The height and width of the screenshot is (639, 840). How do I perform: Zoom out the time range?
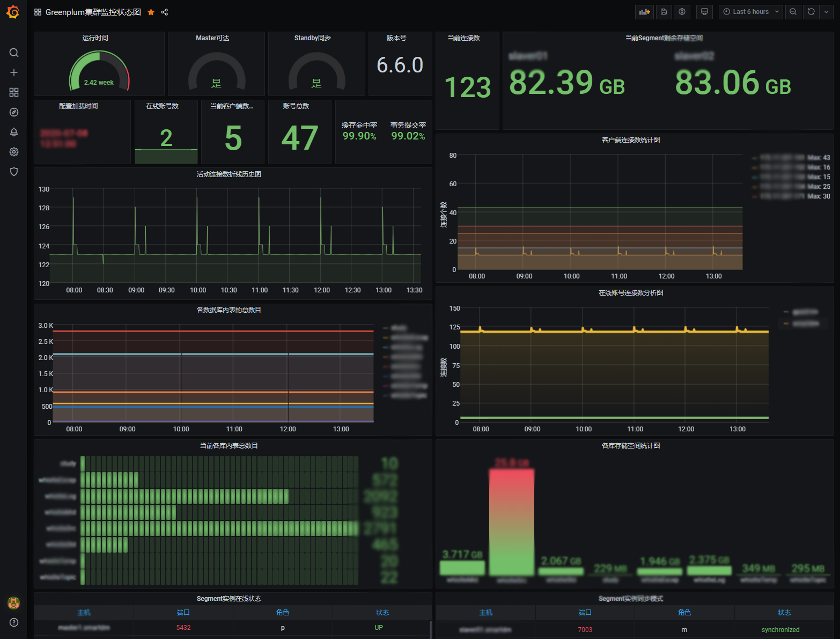pyautogui.click(x=793, y=12)
